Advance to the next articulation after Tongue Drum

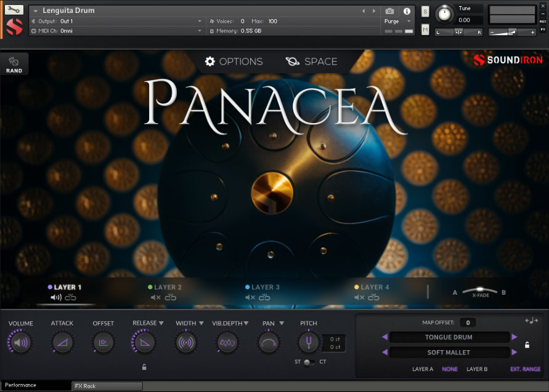click(515, 337)
